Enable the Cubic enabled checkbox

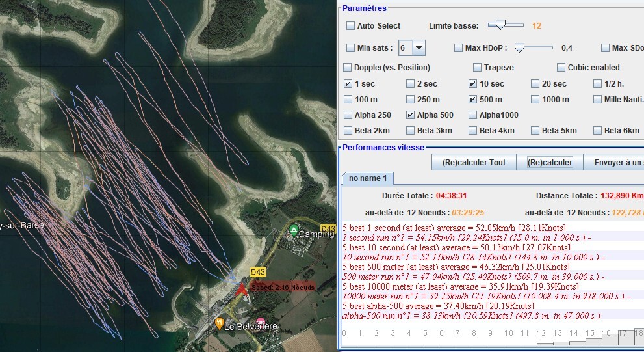[x=561, y=68]
